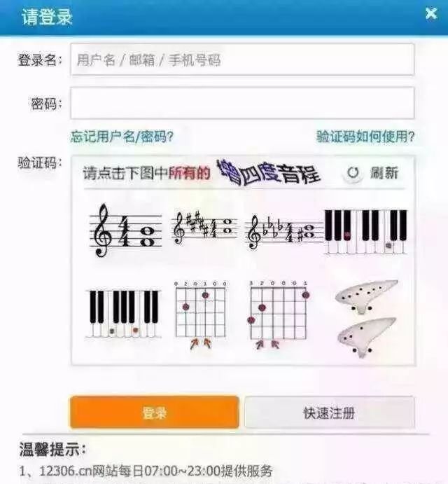This screenshot has width=448, height=484.
Task: Open the 验证码如何使用? help link
Action: click(x=365, y=136)
